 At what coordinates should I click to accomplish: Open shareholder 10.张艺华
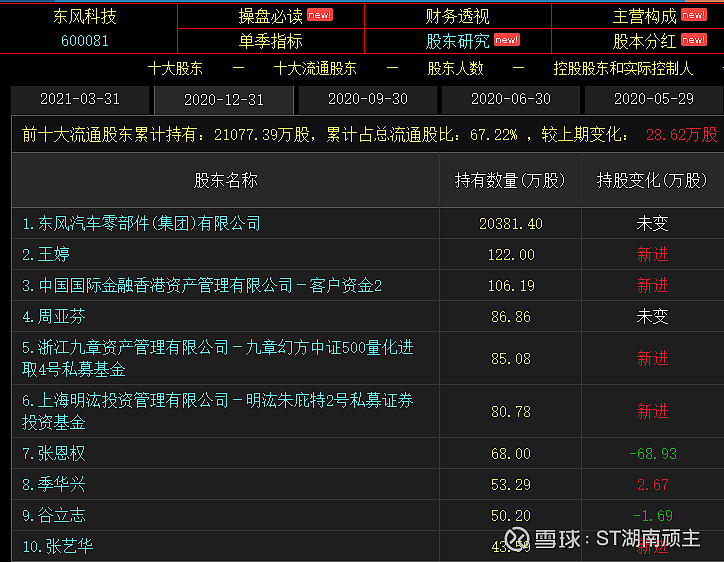click(x=58, y=547)
